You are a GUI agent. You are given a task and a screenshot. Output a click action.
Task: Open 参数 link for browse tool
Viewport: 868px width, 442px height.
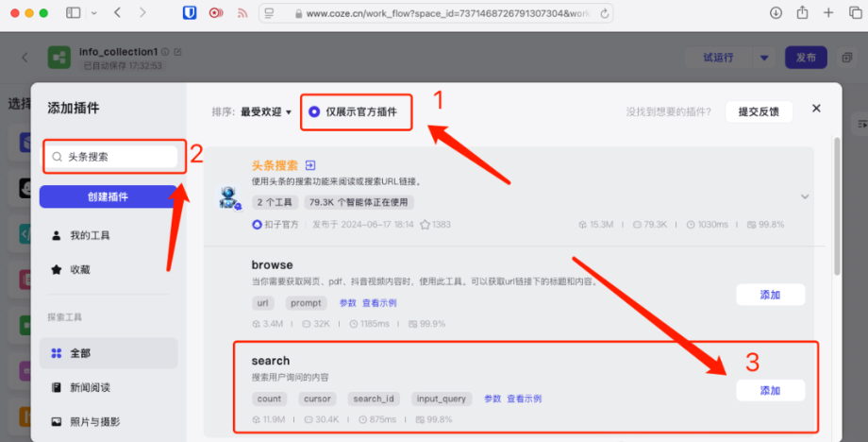[347, 303]
